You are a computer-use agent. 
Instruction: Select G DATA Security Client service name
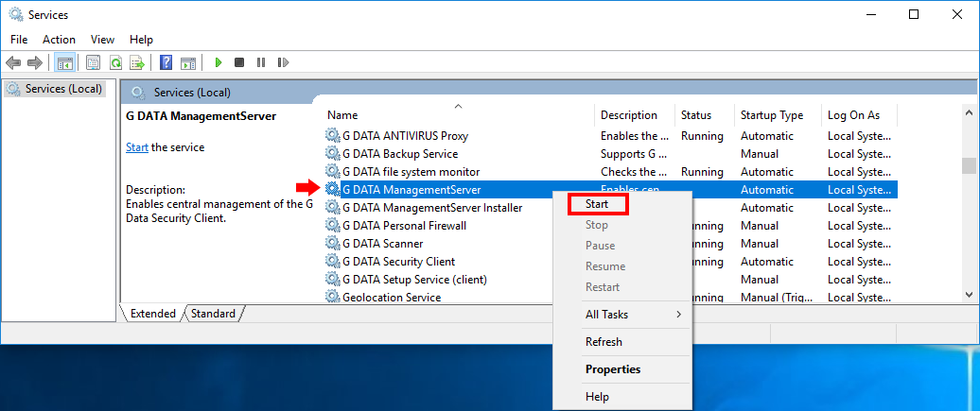pyautogui.click(x=399, y=261)
